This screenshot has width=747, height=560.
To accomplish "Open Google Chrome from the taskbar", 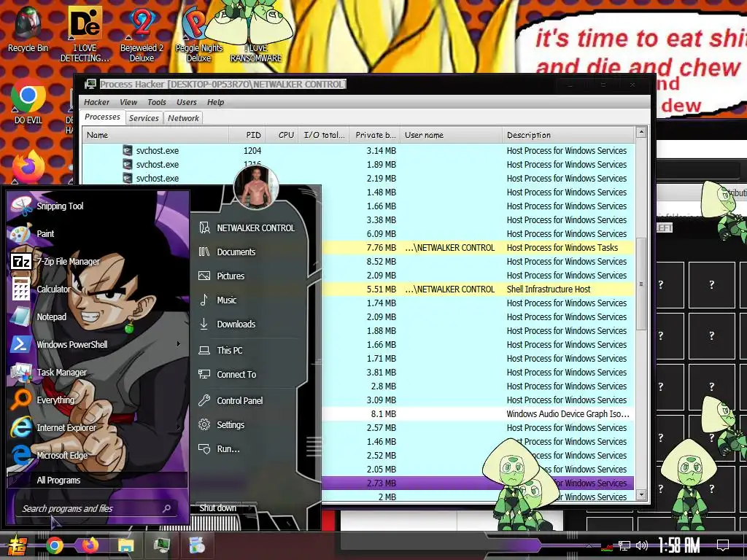I will (54, 545).
